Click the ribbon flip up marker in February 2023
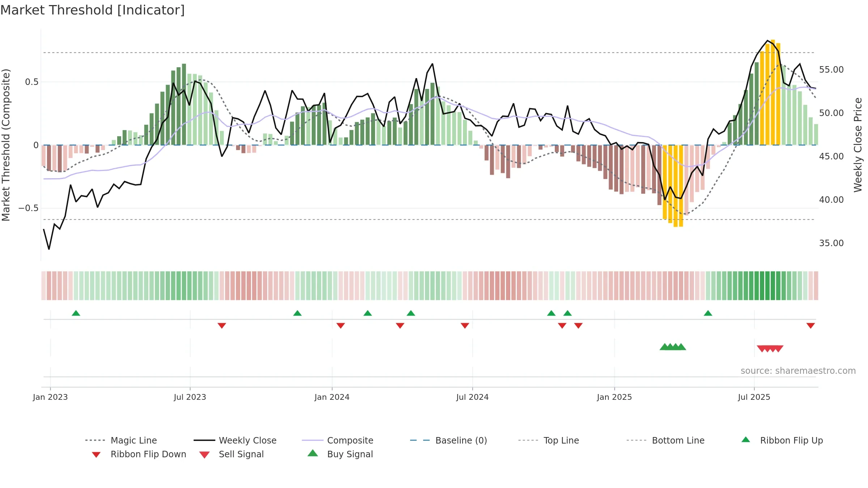 point(76,313)
